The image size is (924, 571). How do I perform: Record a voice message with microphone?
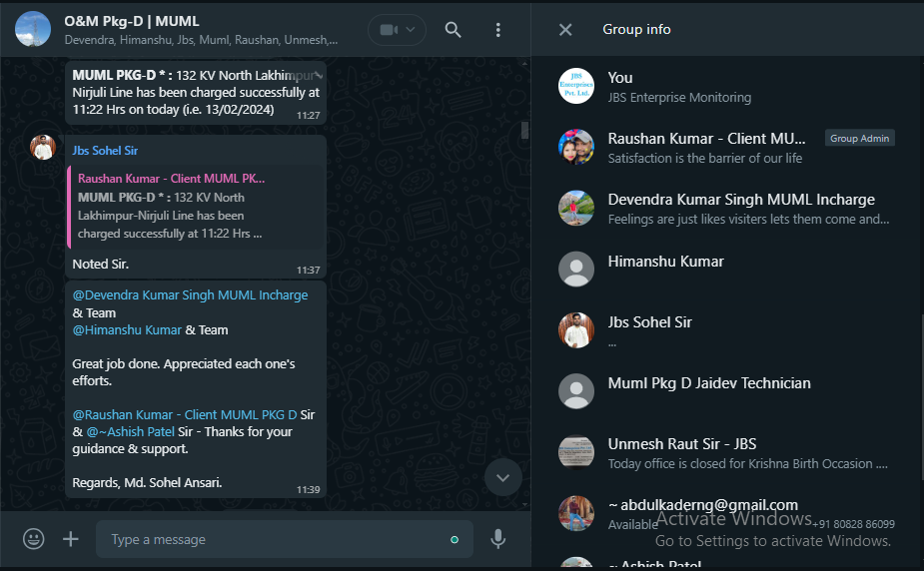click(497, 539)
